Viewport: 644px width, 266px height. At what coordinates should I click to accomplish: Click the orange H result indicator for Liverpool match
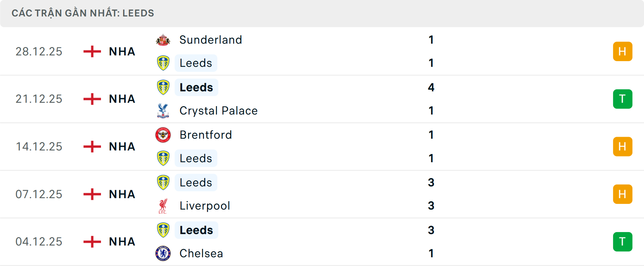point(623,194)
